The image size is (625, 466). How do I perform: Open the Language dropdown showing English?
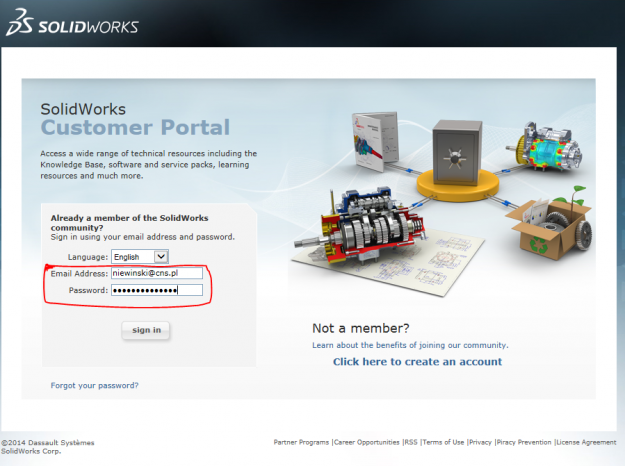(x=140, y=257)
